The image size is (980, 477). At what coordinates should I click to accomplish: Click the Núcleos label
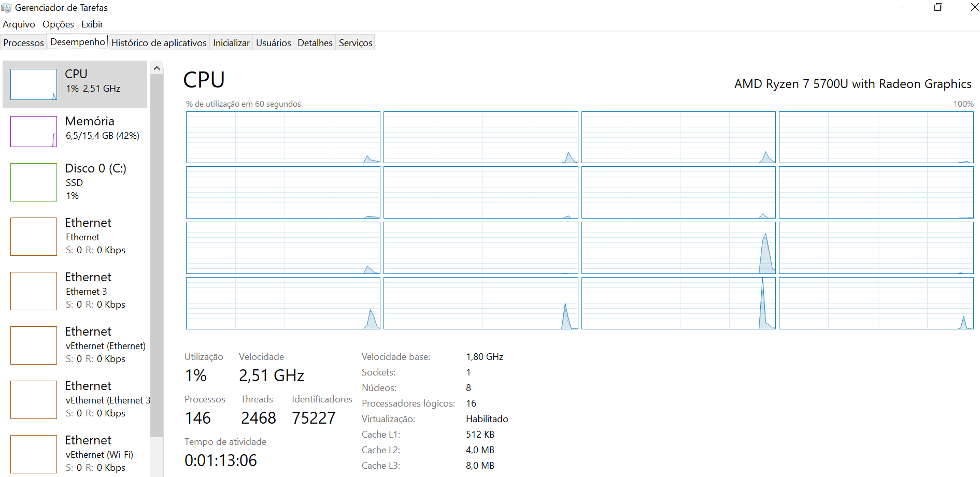click(x=379, y=388)
